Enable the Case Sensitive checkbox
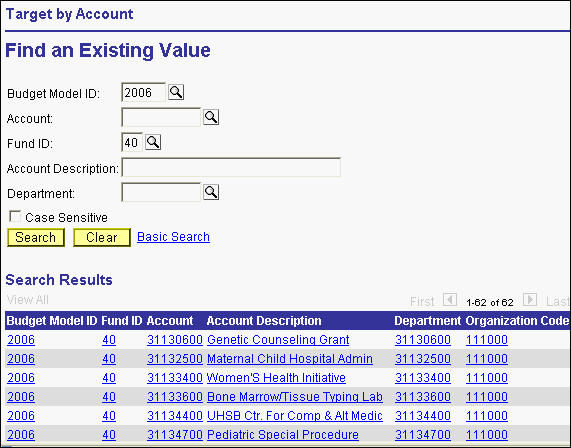This screenshot has width=571, height=448. point(15,216)
